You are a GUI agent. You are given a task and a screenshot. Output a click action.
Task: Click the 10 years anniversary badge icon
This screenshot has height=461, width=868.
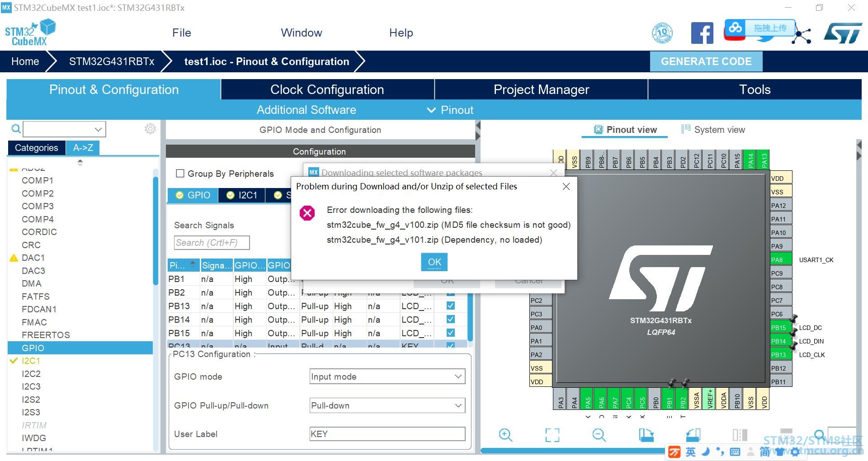[x=662, y=33]
